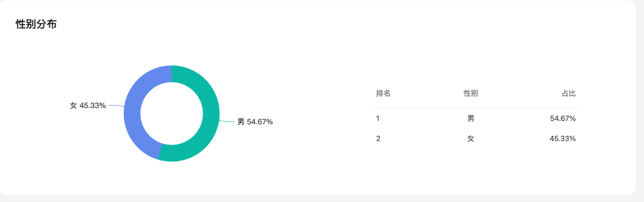The image size is (644, 202).
Task: Click the divider line under table headers
Action: coord(476,108)
